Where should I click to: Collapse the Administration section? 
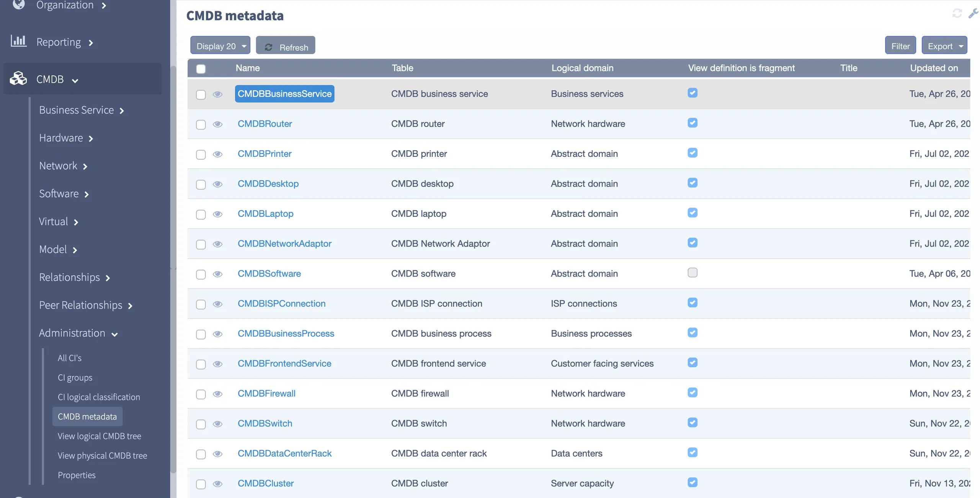[x=78, y=333]
